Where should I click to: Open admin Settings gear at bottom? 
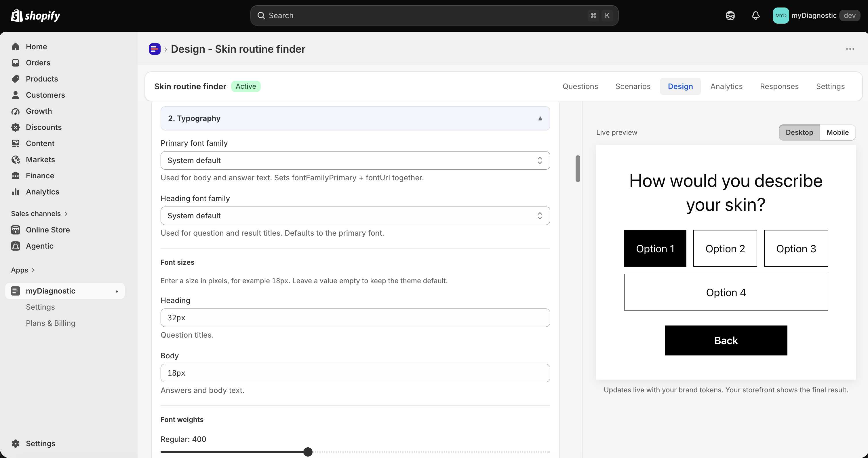[x=40, y=443]
